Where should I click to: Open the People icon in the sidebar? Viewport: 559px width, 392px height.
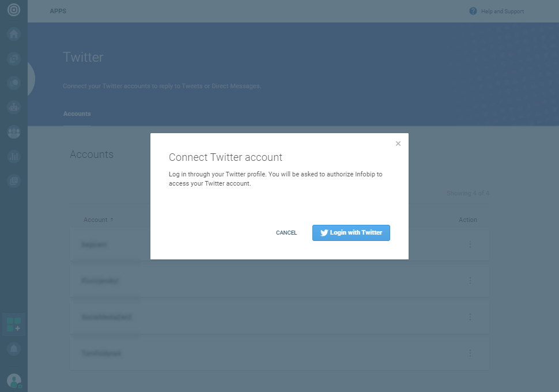[14, 132]
